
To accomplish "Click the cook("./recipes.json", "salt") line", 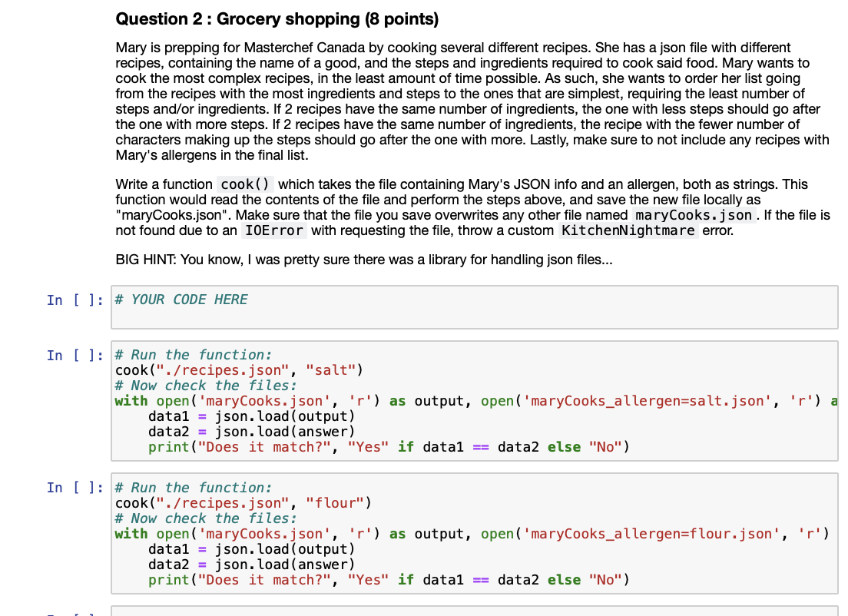I will (239, 370).
